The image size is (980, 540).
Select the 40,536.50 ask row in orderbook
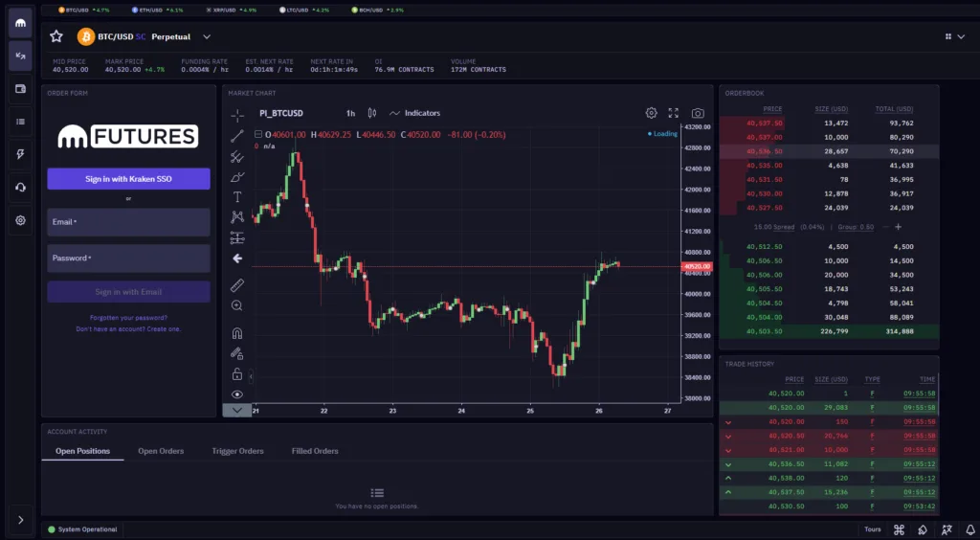(829, 151)
